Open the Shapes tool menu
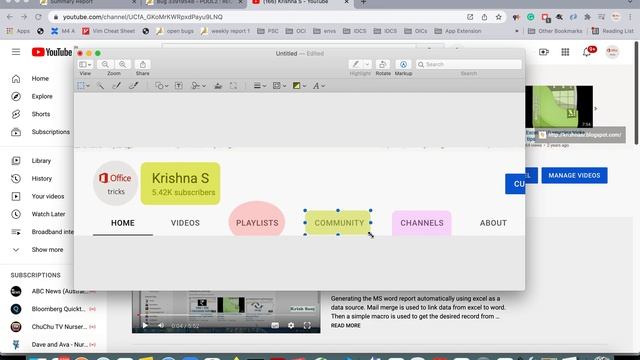This screenshot has height=360, width=640. 162,86
